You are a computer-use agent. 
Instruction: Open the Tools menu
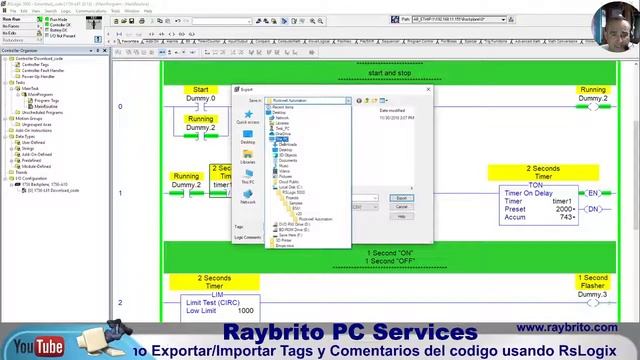click(x=116, y=11)
